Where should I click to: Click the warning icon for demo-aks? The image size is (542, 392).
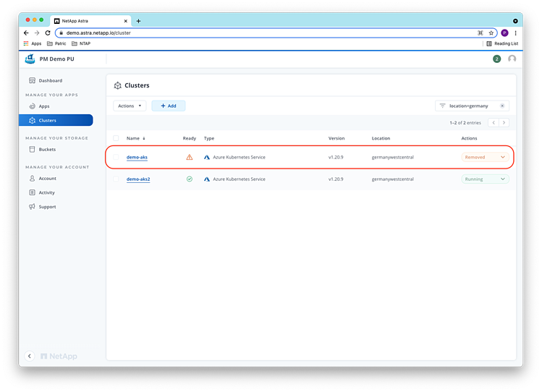[190, 157]
